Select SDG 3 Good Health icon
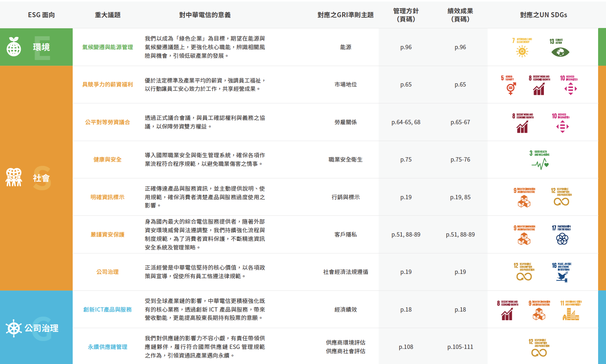606x364 pixels. pos(540,160)
